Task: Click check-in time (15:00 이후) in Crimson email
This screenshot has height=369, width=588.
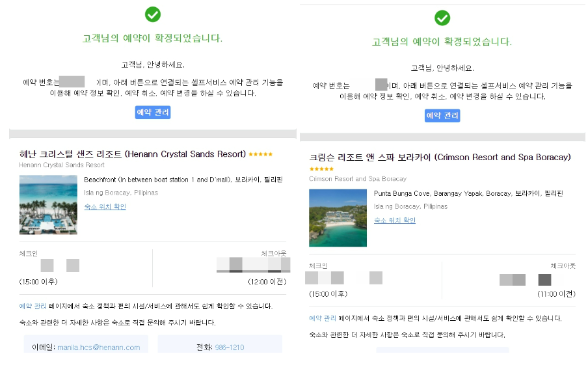Action: pyautogui.click(x=328, y=294)
